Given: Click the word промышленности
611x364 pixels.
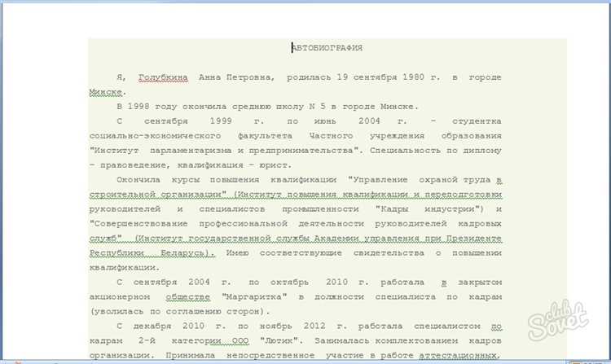Looking at the screenshot, I should point(320,209).
